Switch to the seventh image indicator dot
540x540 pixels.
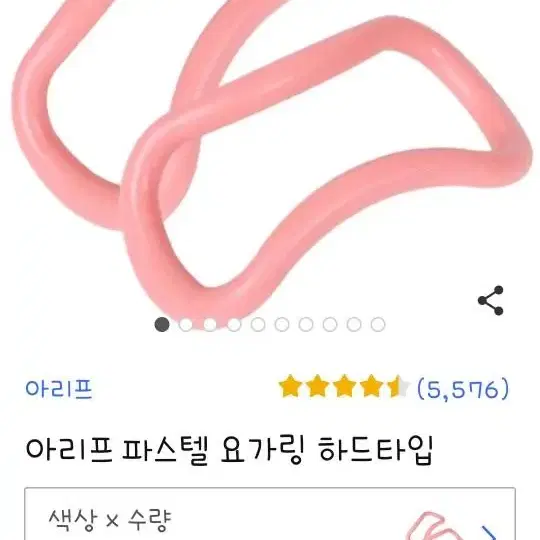click(x=306, y=324)
